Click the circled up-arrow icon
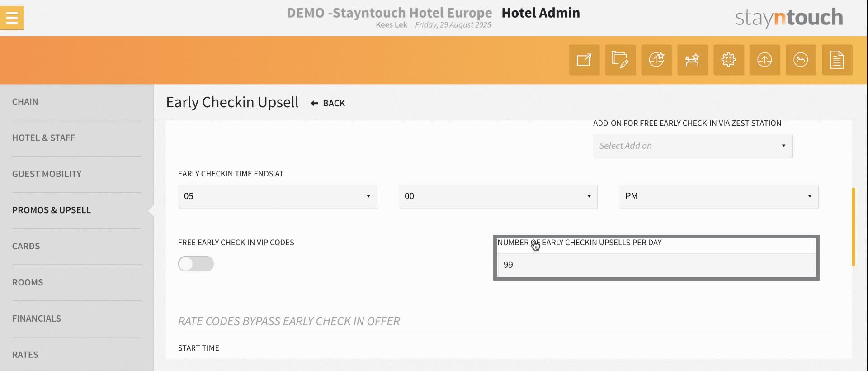This screenshot has width=868, height=371. [765, 60]
